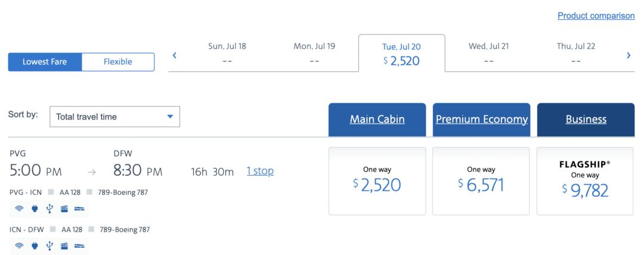Click the USB icon for ICN - DFW
This screenshot has height=255, width=644.
[x=49, y=245]
